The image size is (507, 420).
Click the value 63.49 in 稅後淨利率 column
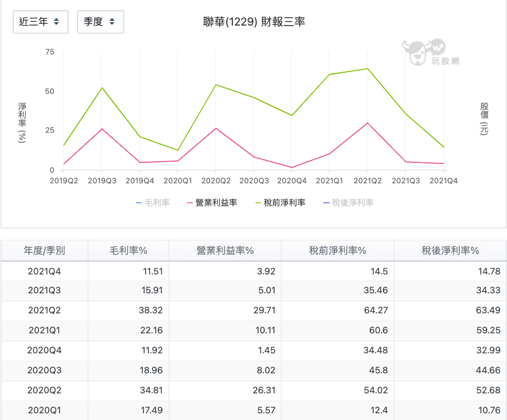pos(488,311)
